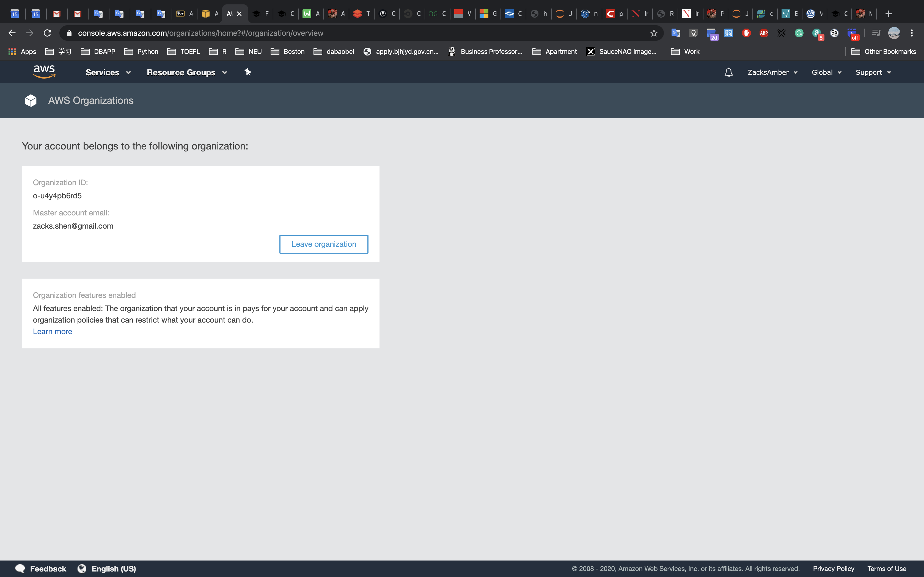This screenshot has width=924, height=577.
Task: Follow the Learn more link
Action: (x=52, y=332)
